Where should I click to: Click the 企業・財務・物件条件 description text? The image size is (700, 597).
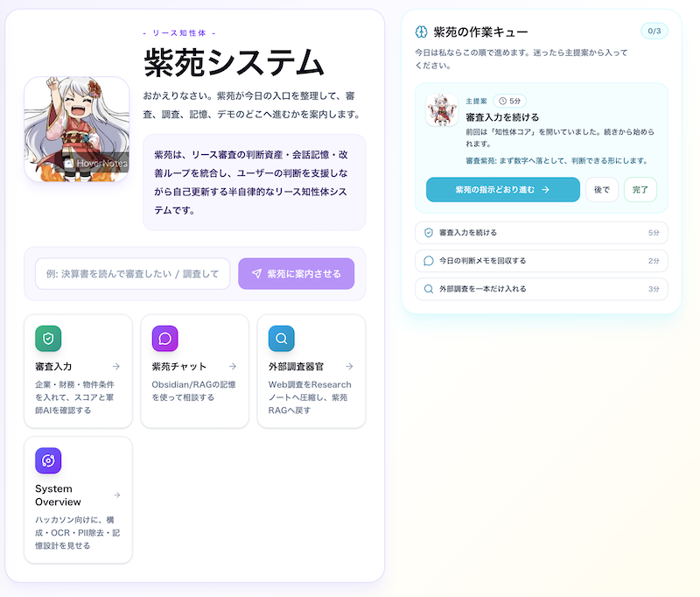tap(75, 397)
